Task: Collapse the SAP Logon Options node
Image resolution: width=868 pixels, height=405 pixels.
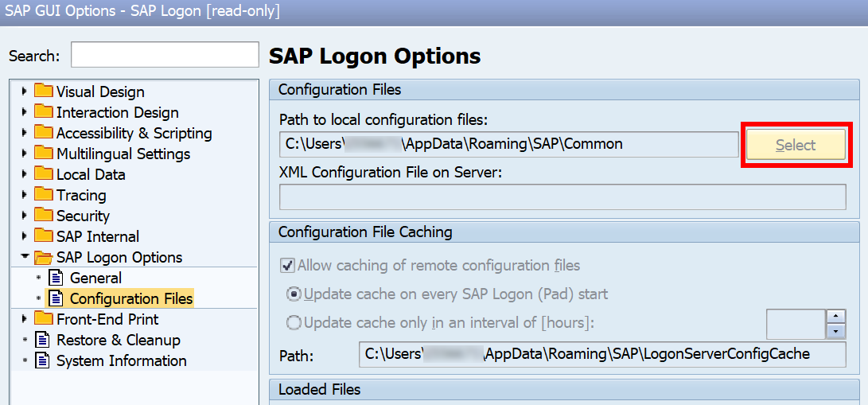Action: [25, 257]
